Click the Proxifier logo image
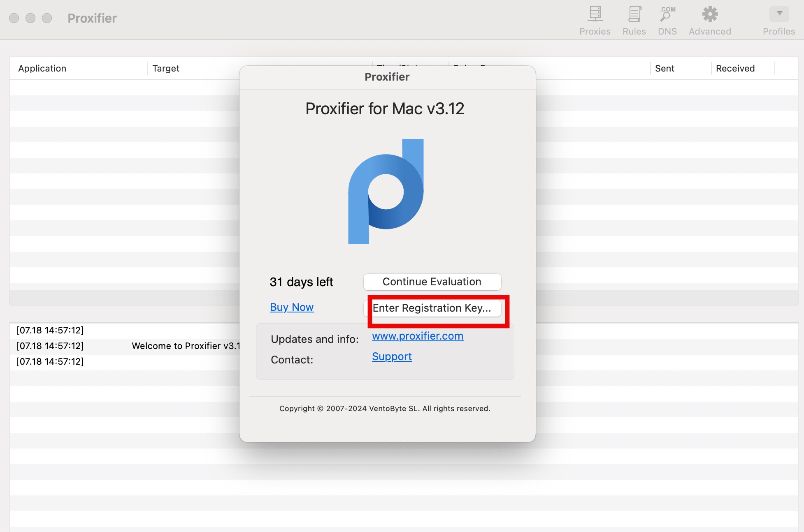This screenshot has width=804, height=532. click(386, 192)
